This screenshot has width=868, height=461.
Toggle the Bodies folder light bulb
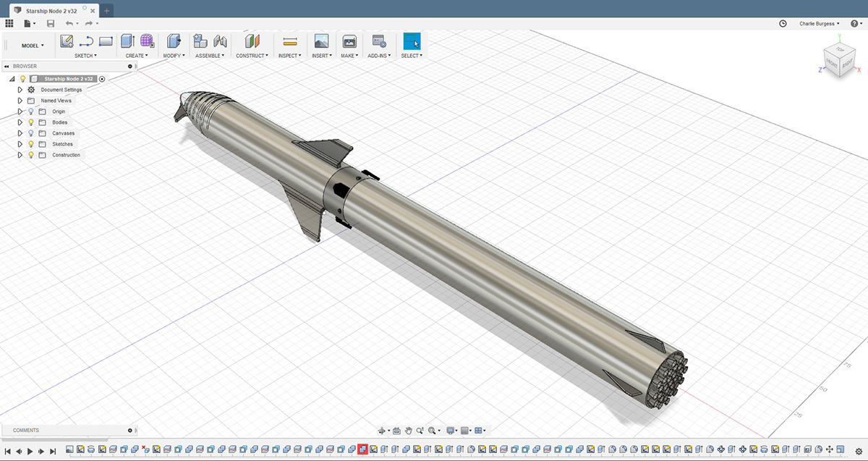pyautogui.click(x=31, y=122)
